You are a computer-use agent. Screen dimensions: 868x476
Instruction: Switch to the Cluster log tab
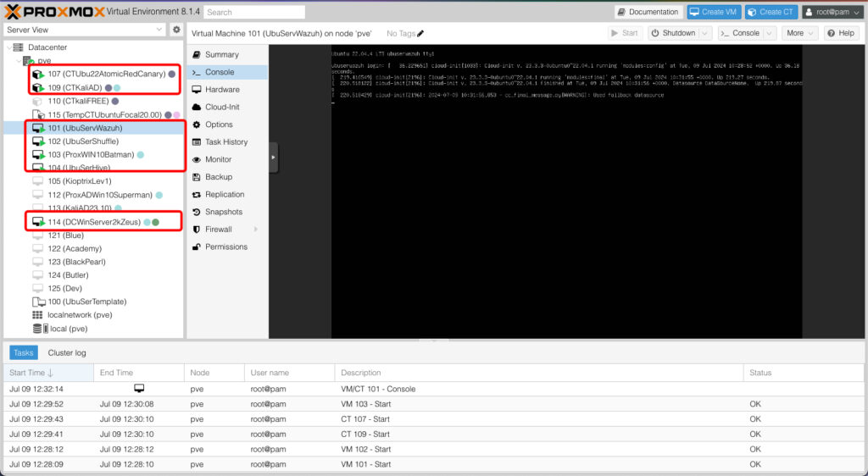tap(67, 352)
